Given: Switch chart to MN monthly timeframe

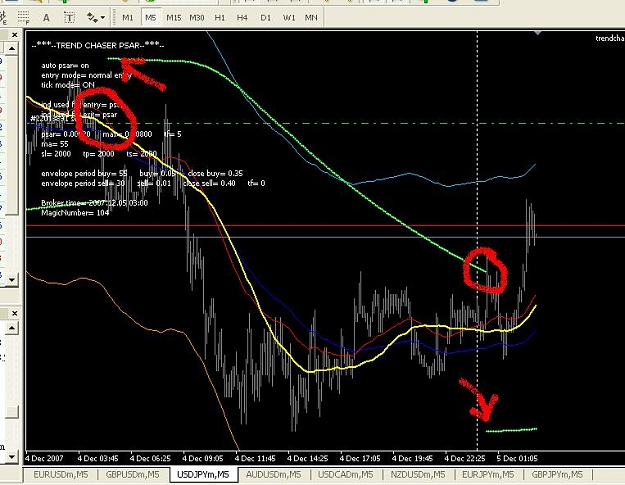Looking at the screenshot, I should 311,18.
